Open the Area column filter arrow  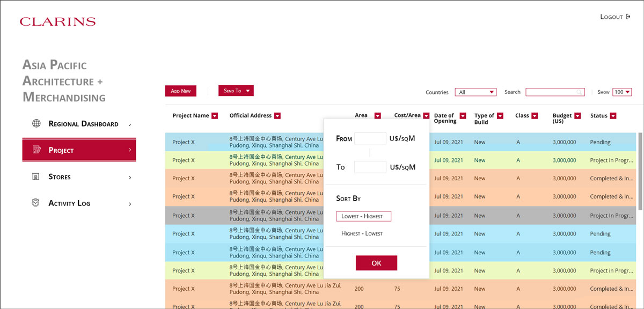coord(377,116)
